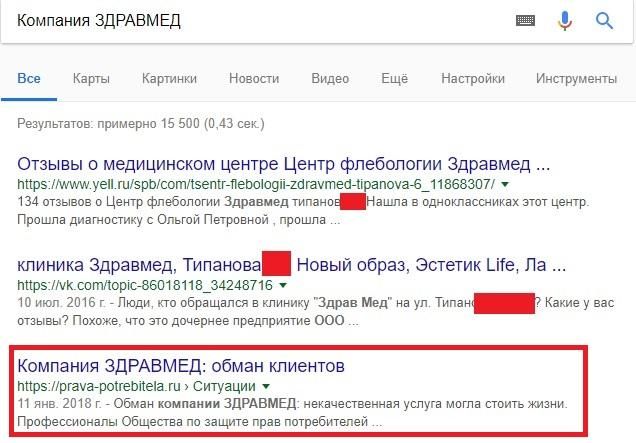636x443 pixels.
Task: Expand the Ещё menu
Action: (x=394, y=78)
